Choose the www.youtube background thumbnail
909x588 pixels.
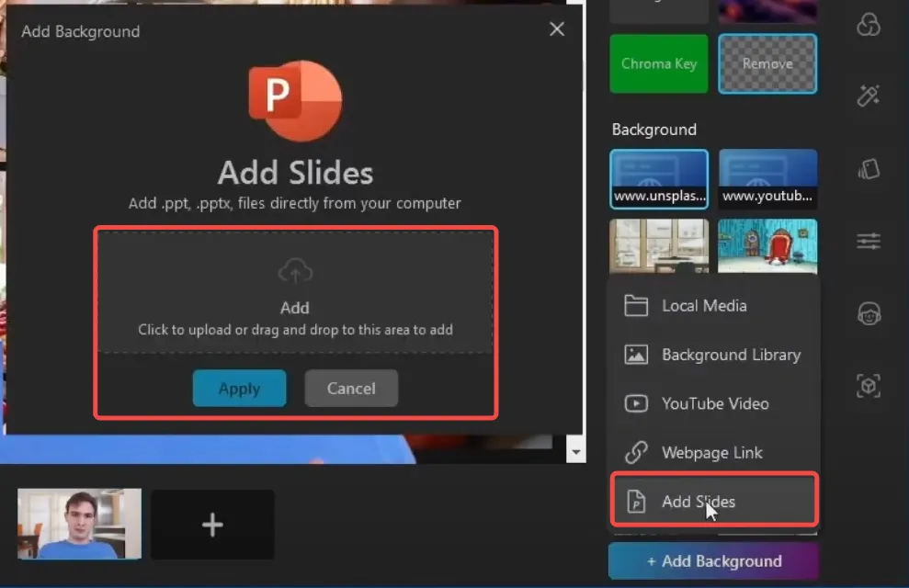(767, 179)
